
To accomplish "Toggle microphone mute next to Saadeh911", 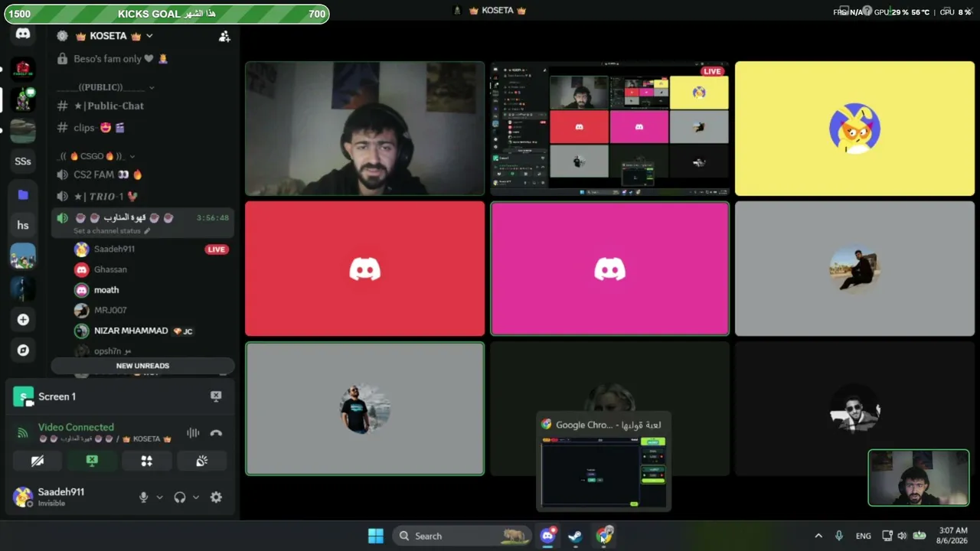I will 143,497.
